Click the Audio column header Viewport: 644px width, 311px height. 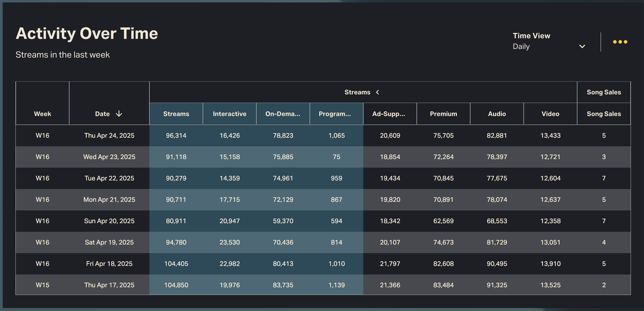click(497, 114)
